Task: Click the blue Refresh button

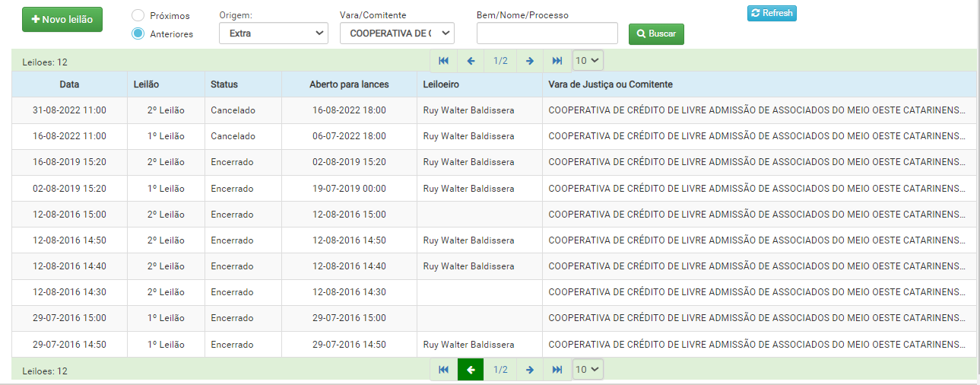Action: [x=772, y=13]
